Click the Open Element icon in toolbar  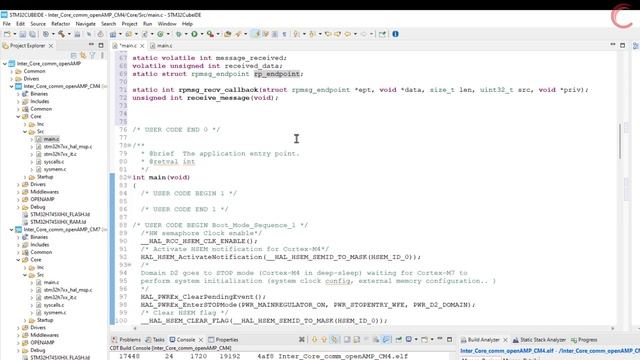[x=228, y=34]
